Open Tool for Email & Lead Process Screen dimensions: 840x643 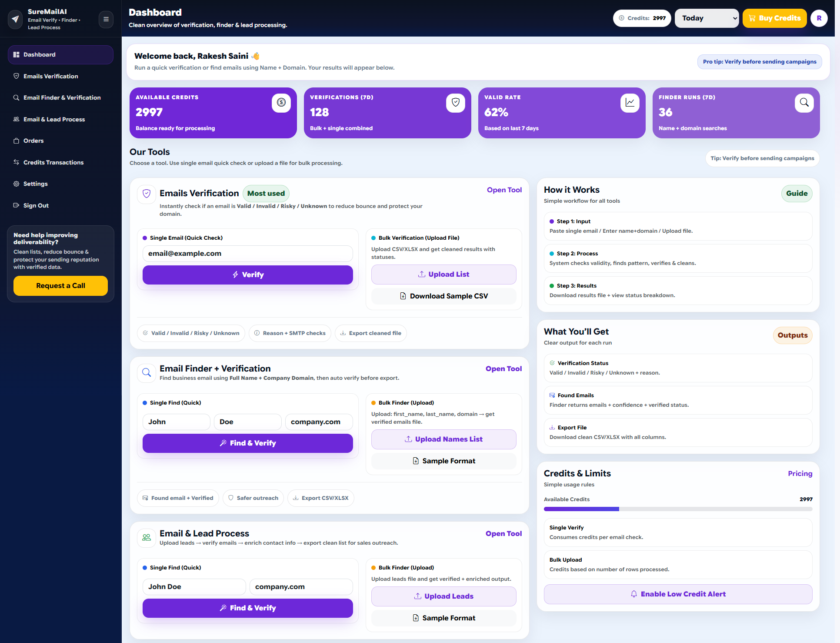coord(503,534)
